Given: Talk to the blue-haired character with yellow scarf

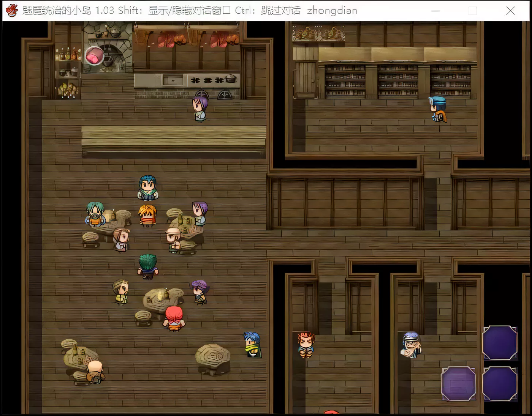Looking at the screenshot, I should click(x=252, y=345).
